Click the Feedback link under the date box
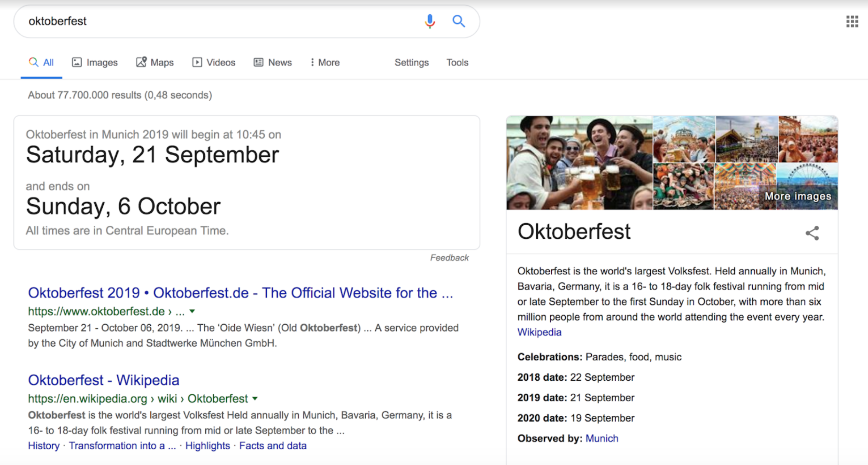This screenshot has width=868, height=465. [449, 258]
